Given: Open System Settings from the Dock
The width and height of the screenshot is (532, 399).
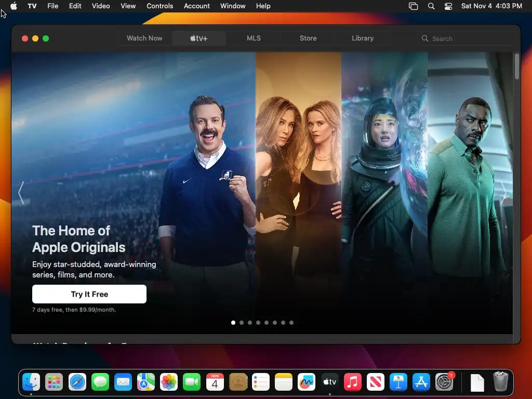Looking at the screenshot, I should (x=444, y=382).
